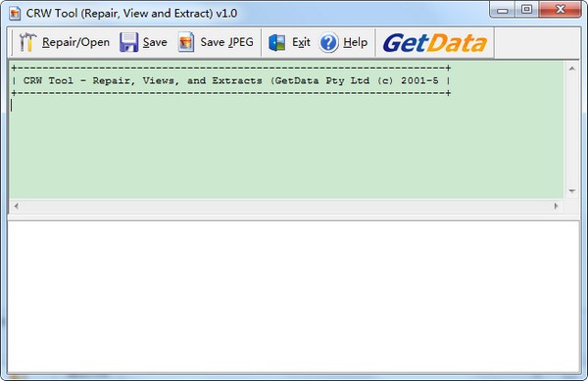The height and width of the screenshot is (381, 588).
Task: Click the Exit door icon
Action: click(x=277, y=42)
